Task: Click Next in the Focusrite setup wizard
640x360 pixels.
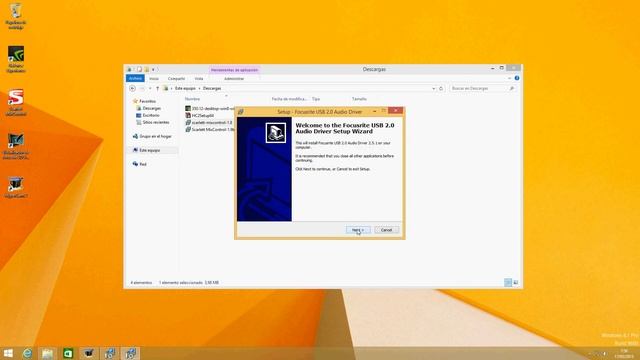Action: [358, 230]
